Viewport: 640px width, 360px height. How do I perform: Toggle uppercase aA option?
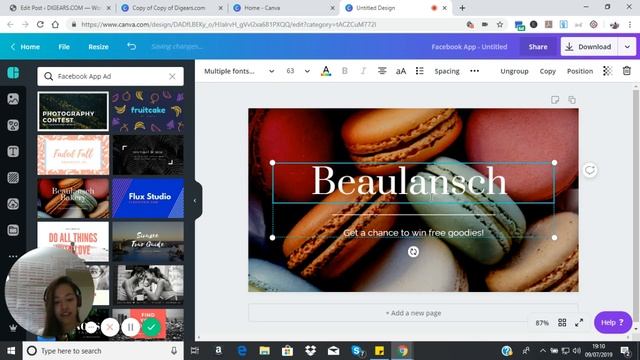coord(401,71)
